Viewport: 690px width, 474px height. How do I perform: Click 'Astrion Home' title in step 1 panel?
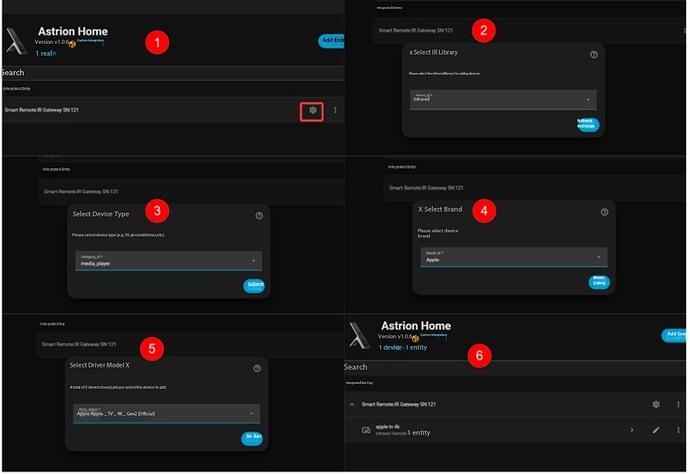73,31
